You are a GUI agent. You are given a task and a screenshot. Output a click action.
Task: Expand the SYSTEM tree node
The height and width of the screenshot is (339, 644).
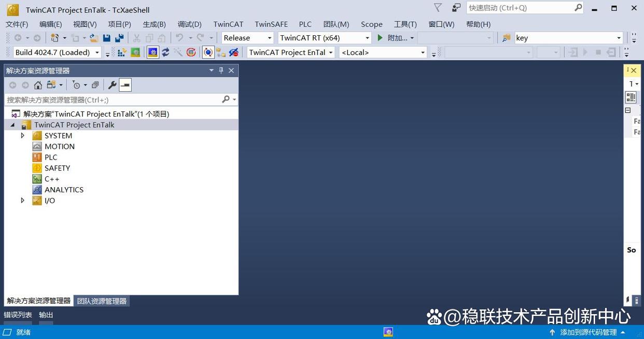(x=22, y=136)
